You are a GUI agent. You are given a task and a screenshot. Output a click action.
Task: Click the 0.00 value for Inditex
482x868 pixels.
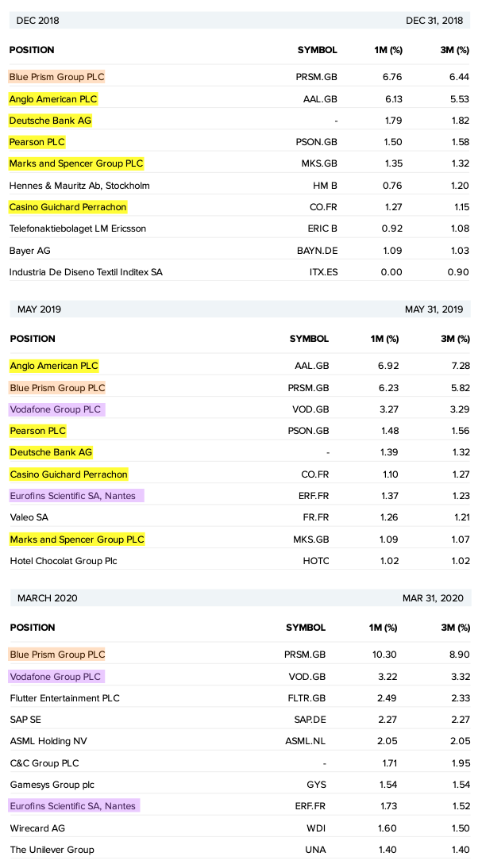click(x=392, y=272)
